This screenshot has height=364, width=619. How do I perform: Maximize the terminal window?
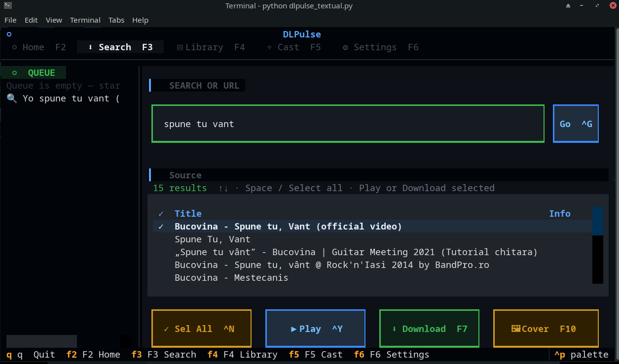(597, 6)
